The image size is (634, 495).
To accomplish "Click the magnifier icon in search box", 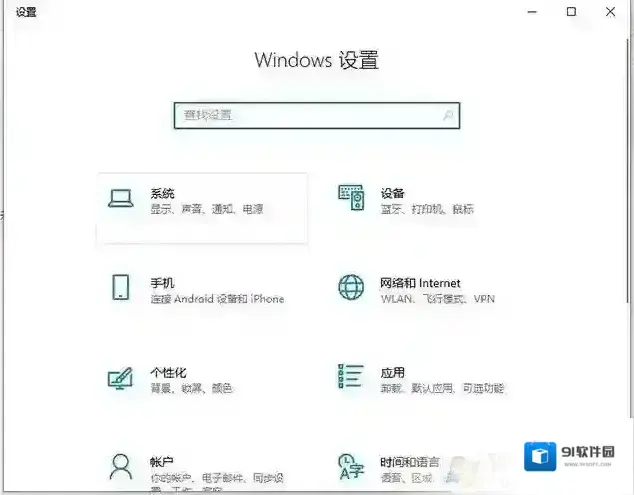I will click(x=448, y=116).
